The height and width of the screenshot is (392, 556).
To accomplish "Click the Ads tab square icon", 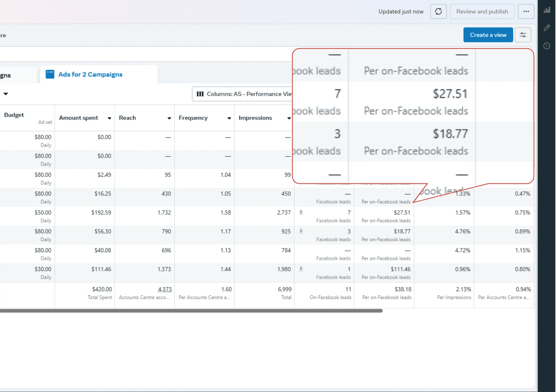I will (x=50, y=74).
